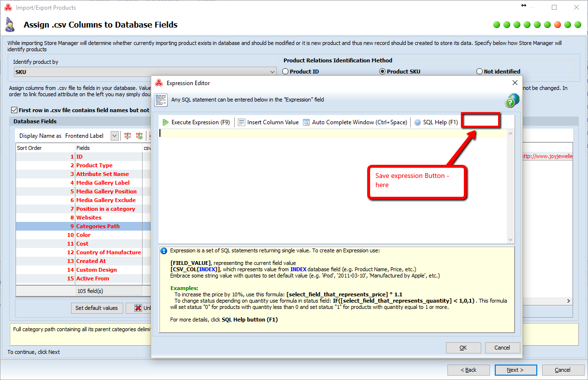
Task: Click the wizard icon in the dialog header
Action: (10, 25)
